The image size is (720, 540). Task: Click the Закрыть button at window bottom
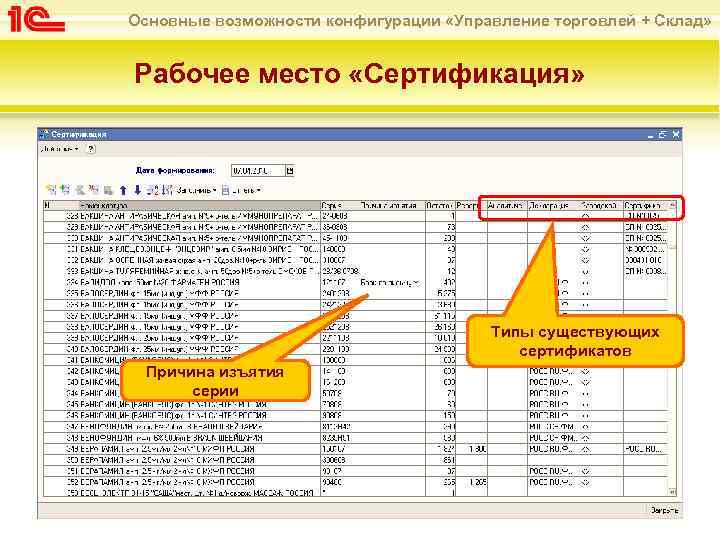(x=664, y=510)
